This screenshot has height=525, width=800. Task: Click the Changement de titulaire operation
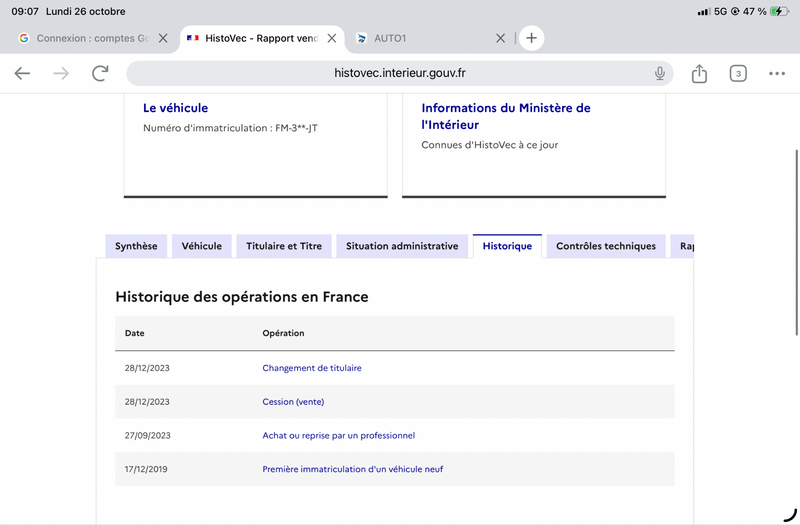click(x=312, y=368)
